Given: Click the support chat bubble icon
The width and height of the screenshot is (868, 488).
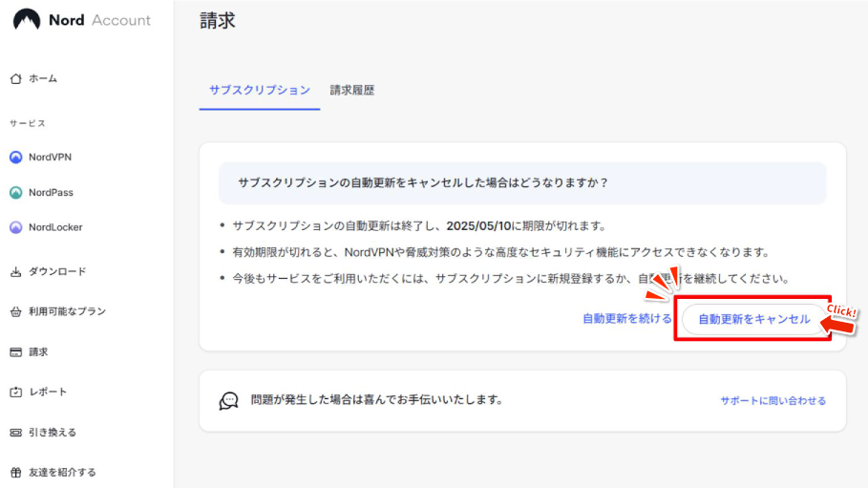Looking at the screenshot, I should (228, 401).
